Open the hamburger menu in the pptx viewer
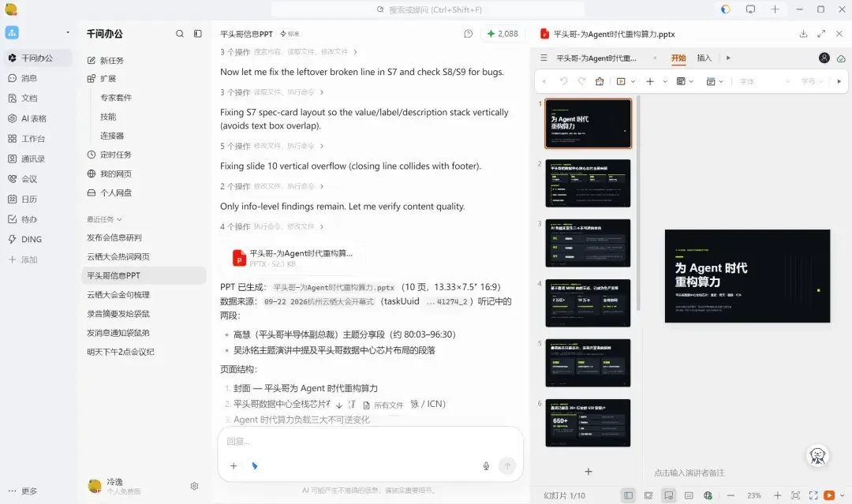 click(x=544, y=58)
